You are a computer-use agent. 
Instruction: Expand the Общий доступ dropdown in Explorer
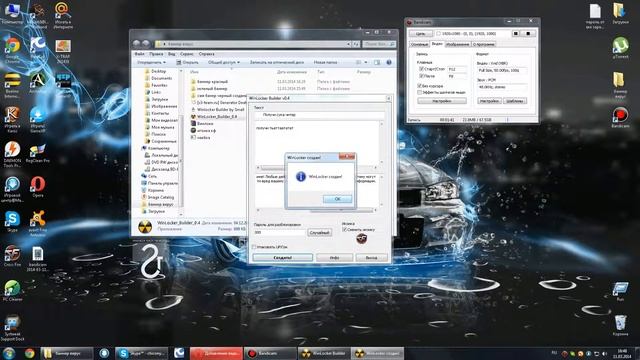224,62
